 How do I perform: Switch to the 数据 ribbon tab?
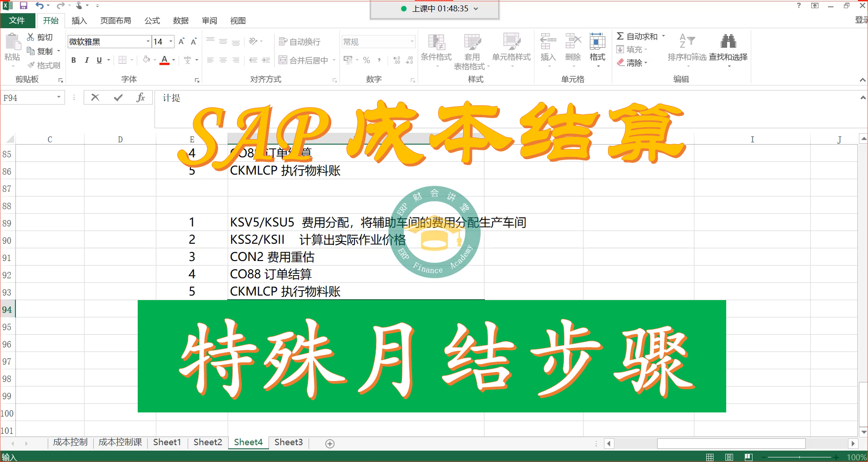(x=180, y=20)
